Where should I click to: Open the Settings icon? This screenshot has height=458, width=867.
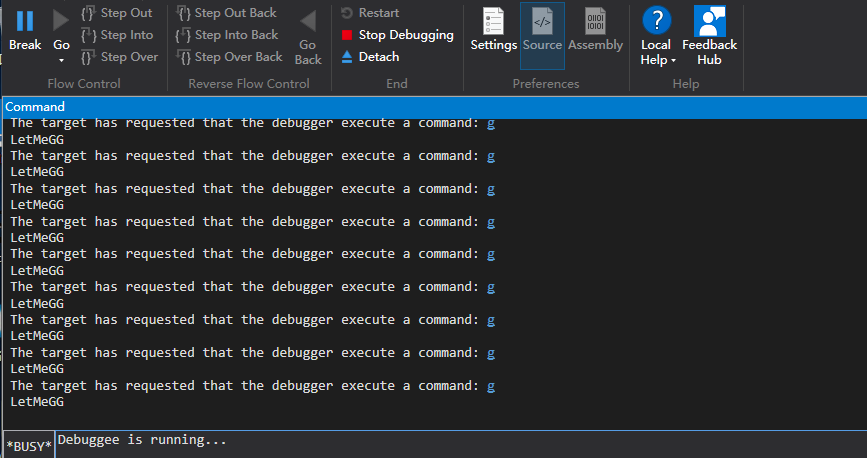(x=493, y=21)
